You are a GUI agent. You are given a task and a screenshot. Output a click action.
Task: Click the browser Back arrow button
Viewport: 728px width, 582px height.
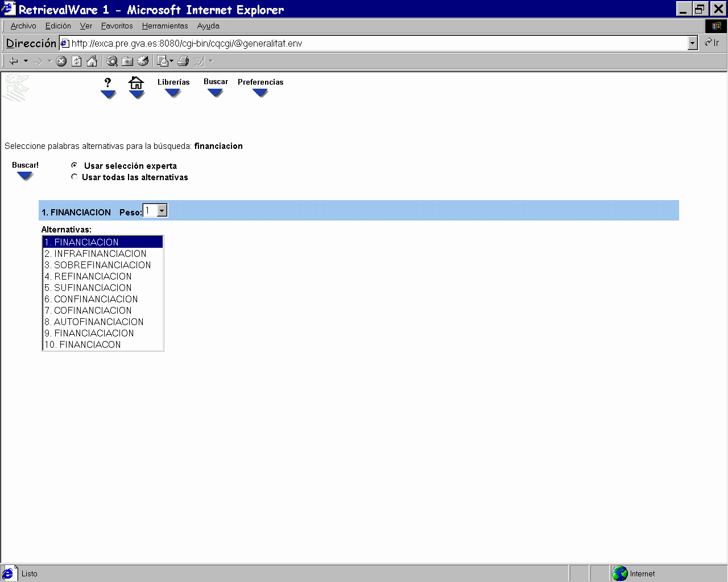(x=14, y=61)
